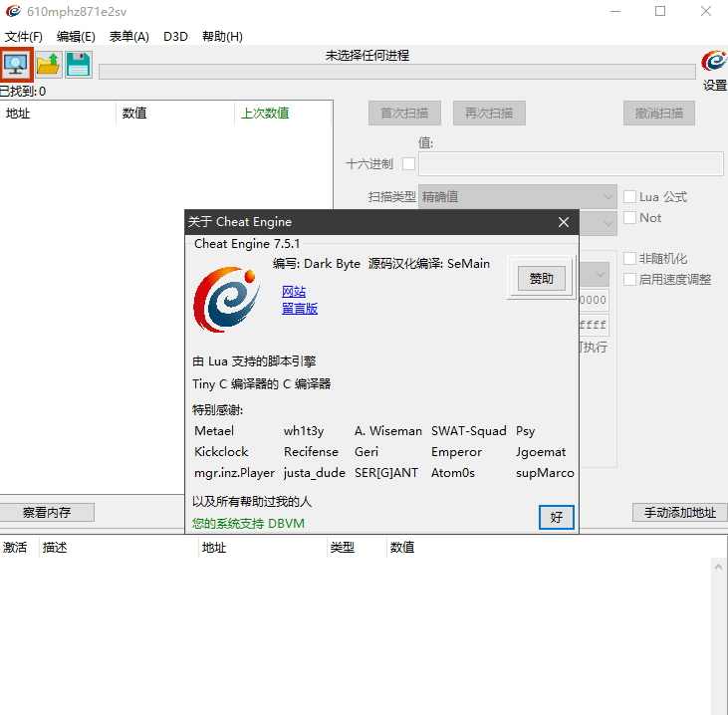Image resolution: width=728 pixels, height=715 pixels.
Task: Open the 留言版 link
Action: coord(300,309)
